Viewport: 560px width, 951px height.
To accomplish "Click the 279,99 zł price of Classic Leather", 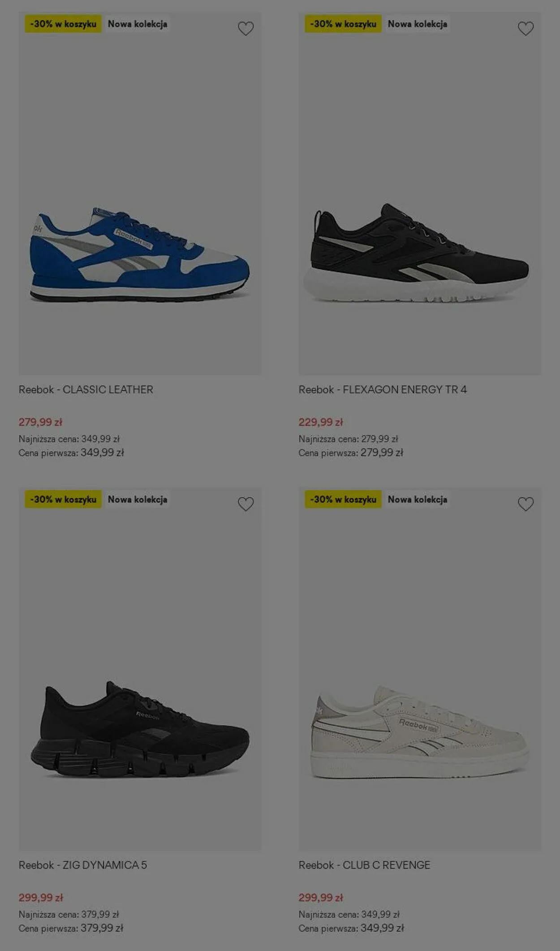I will pos(40,422).
